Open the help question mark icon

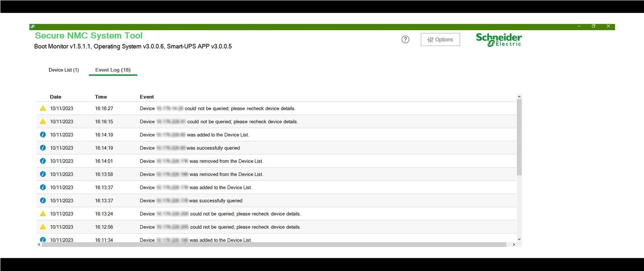(405, 40)
